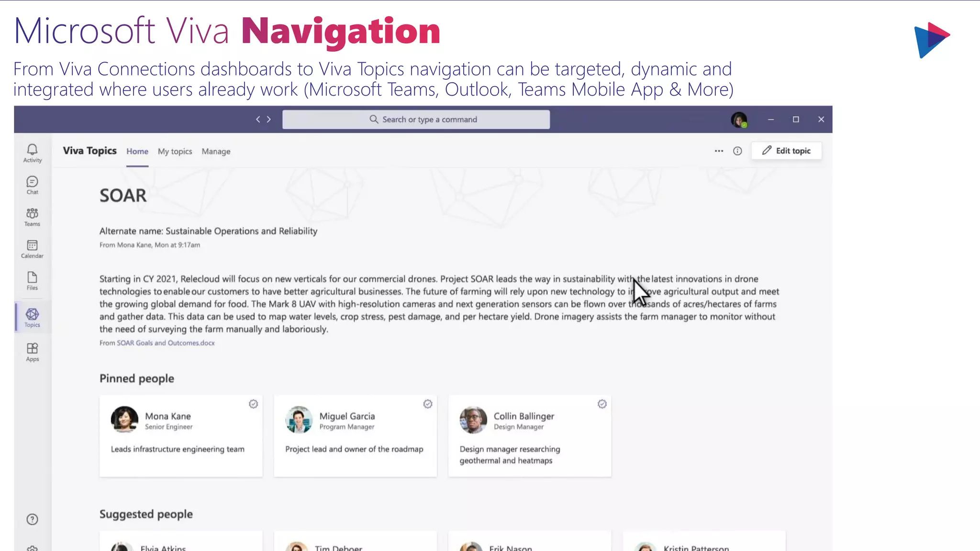Click the SOAR topic heading
The width and height of the screenshot is (980, 551).
[123, 196]
